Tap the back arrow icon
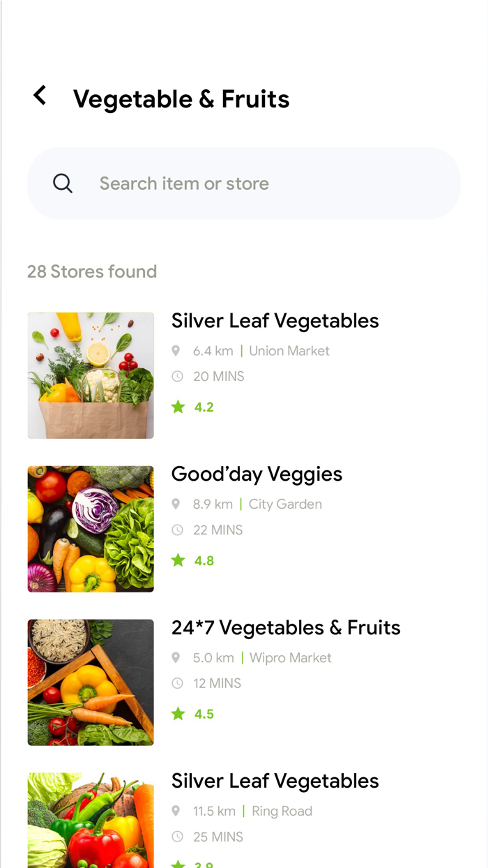The height and width of the screenshot is (868, 488). pyautogui.click(x=40, y=96)
